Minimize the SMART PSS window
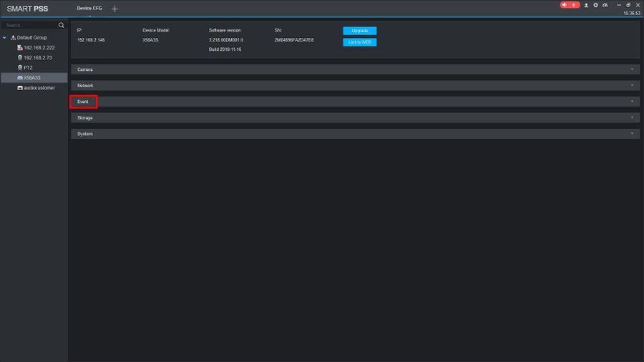This screenshot has width=644, height=362. coord(619,5)
